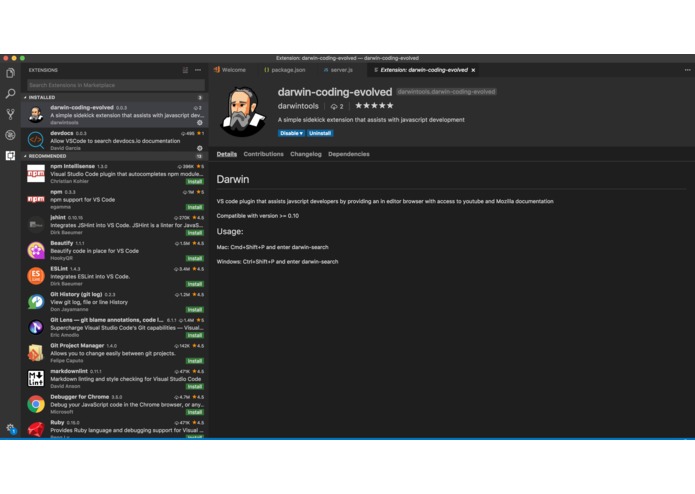This screenshot has height=494, width=695.
Task: Install Git Project Manager
Action: point(195,361)
